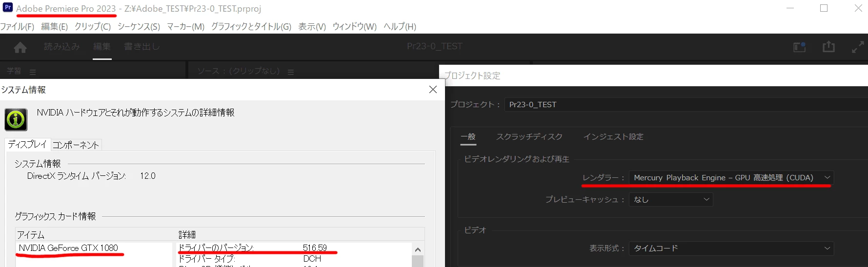The height and width of the screenshot is (267, 868).
Task: Select the インジェスト設定 tab
Action: coord(613,137)
